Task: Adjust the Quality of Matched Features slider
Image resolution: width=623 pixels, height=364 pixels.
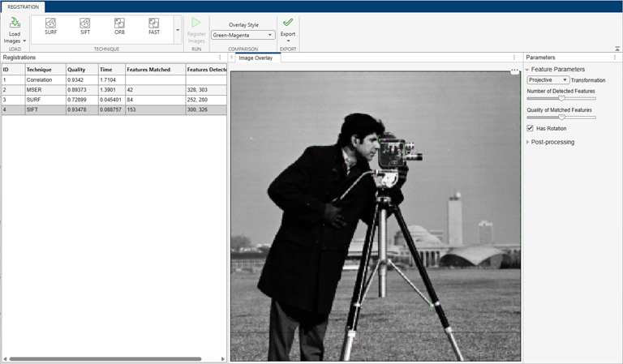Action: (x=561, y=117)
